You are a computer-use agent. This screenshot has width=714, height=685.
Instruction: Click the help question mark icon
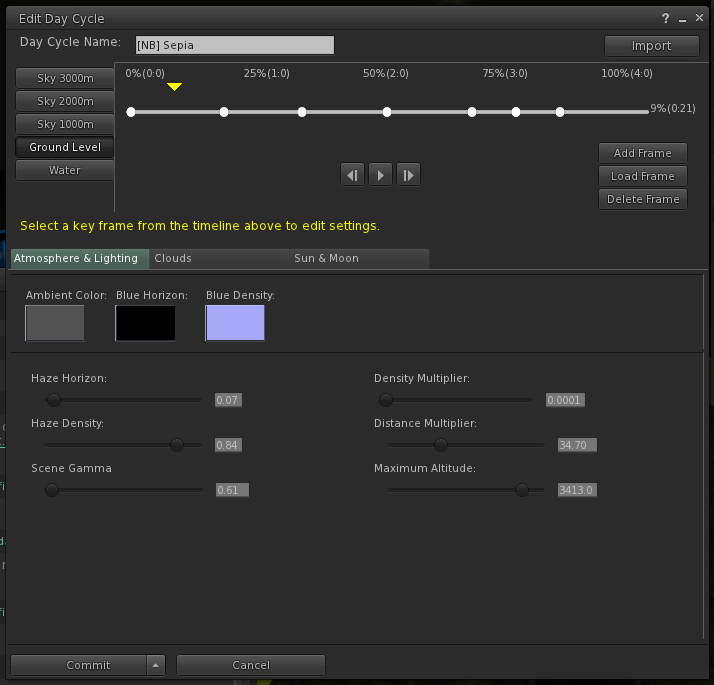point(665,19)
